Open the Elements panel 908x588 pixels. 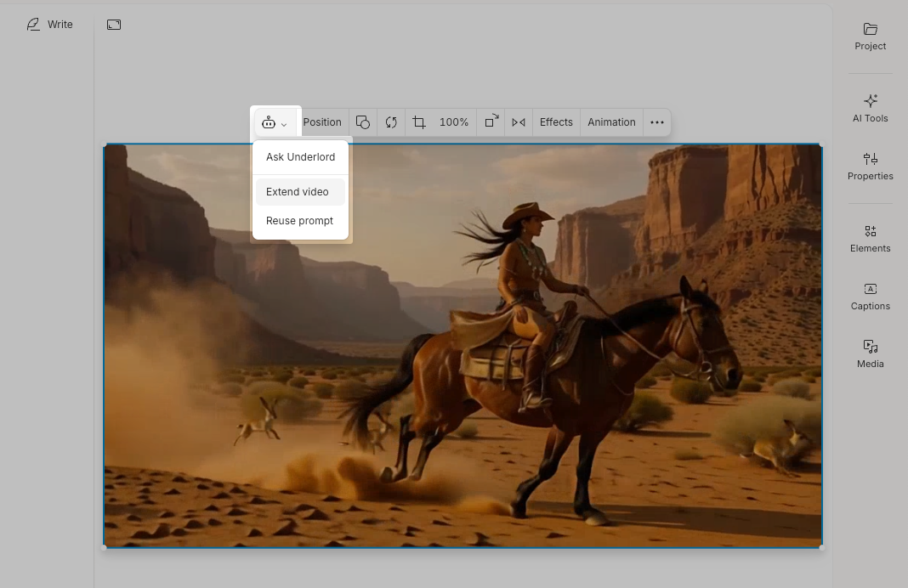point(870,237)
